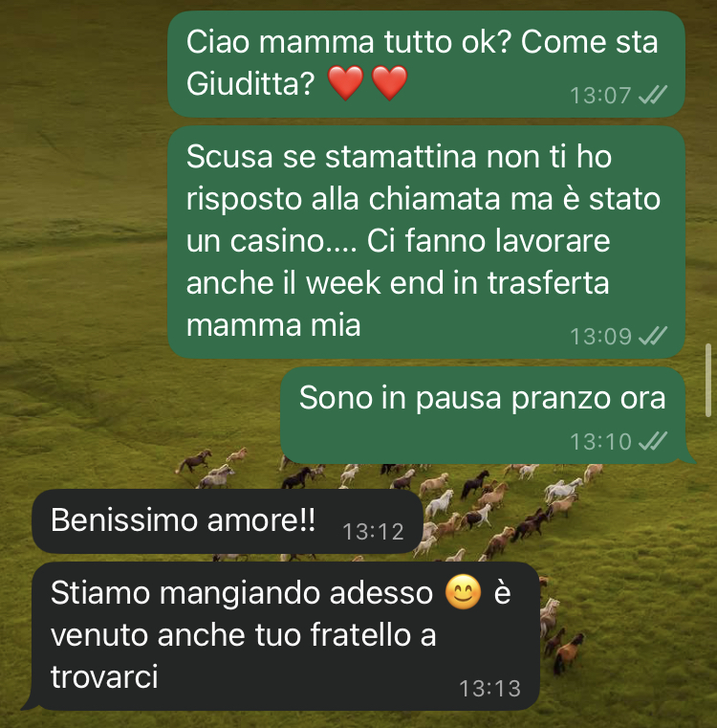
Task: Click the chat scrollbar handle
Action: 708,380
